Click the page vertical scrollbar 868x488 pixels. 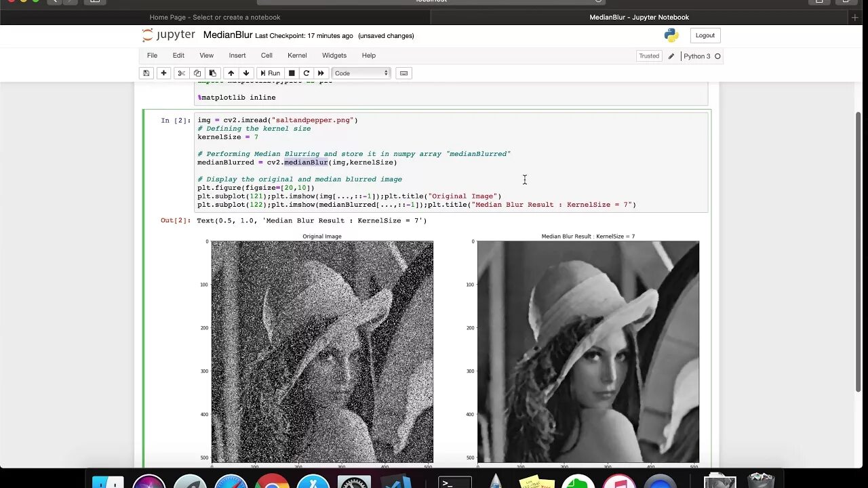tap(859, 251)
